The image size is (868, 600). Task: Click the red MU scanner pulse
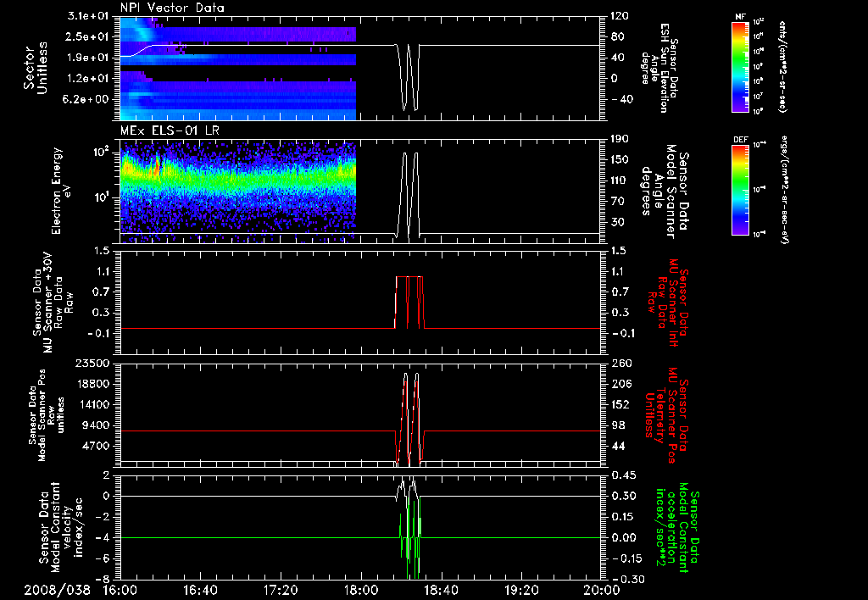[409, 303]
